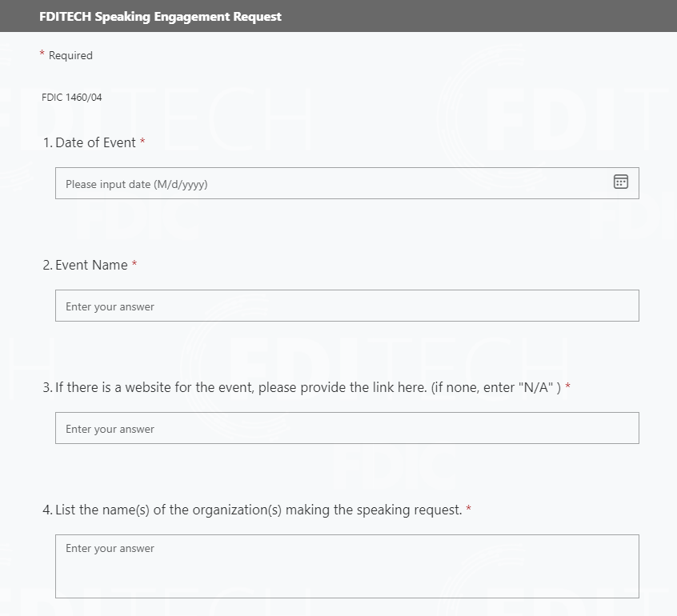The image size is (677, 616).
Task: Click the asterisk after the organization question
Action: (468, 509)
